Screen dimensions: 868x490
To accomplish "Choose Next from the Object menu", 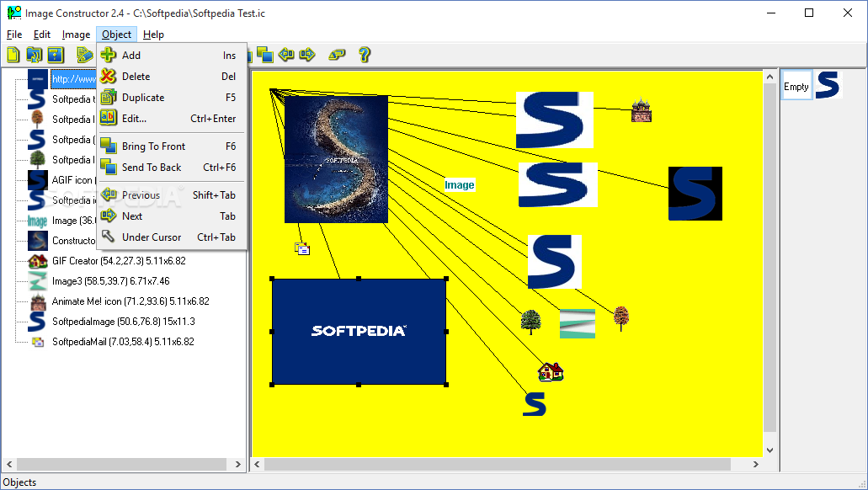I will (x=172, y=216).
